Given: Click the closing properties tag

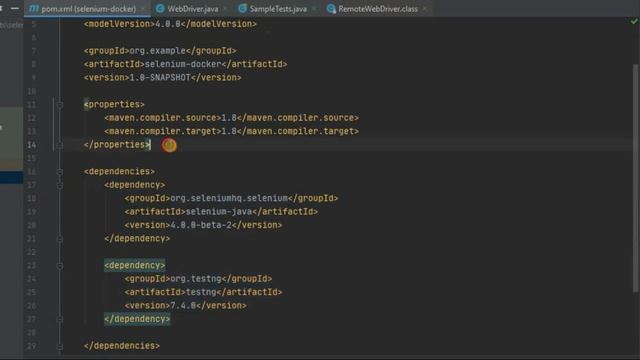Looking at the screenshot, I should 117,144.
